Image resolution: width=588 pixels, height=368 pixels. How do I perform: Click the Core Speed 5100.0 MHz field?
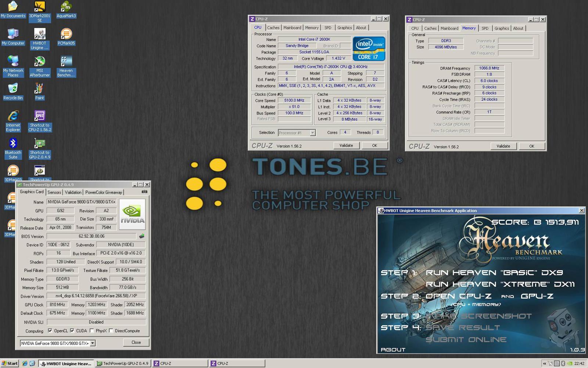pyautogui.click(x=294, y=100)
